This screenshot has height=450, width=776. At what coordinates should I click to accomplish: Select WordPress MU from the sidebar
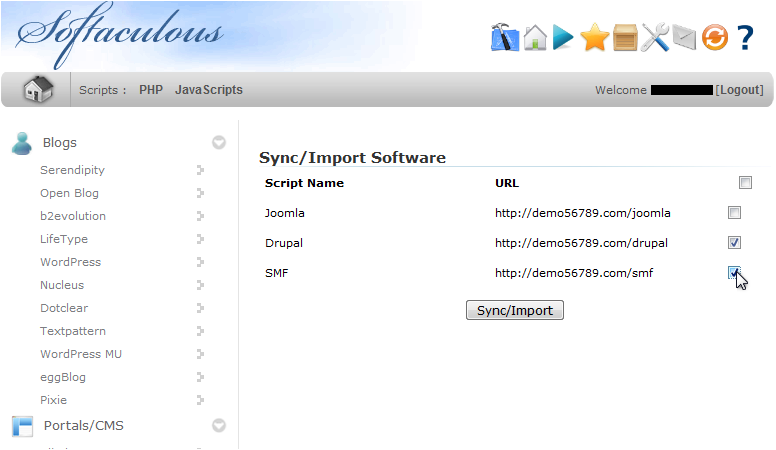pos(81,354)
